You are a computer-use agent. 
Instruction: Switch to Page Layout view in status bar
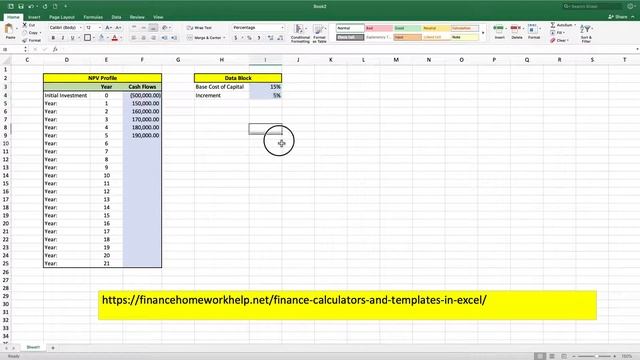[552, 356]
